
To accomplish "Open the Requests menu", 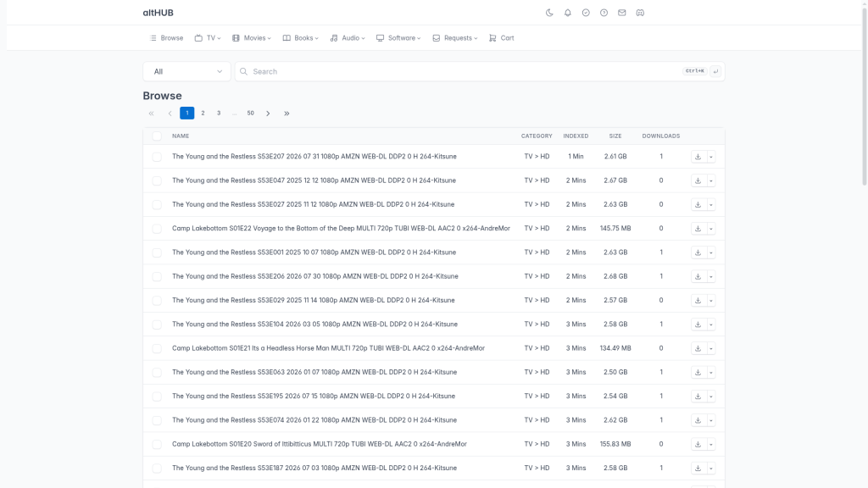I will tap(455, 38).
